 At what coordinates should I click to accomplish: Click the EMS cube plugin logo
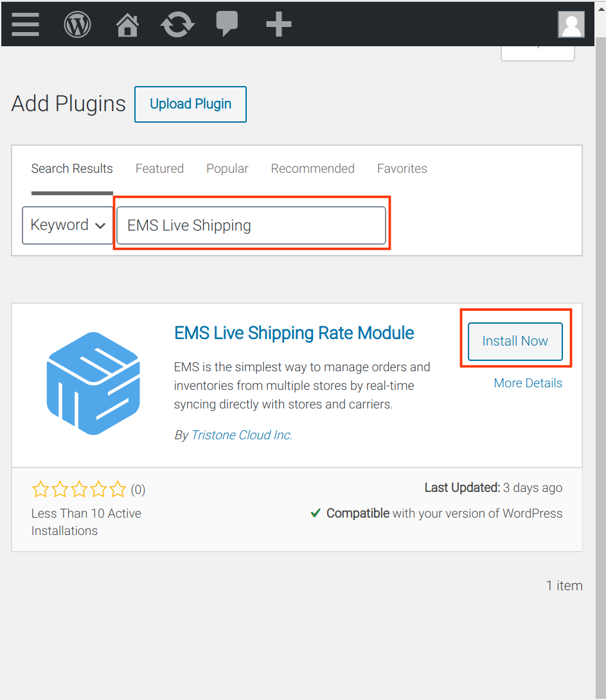pos(93,383)
